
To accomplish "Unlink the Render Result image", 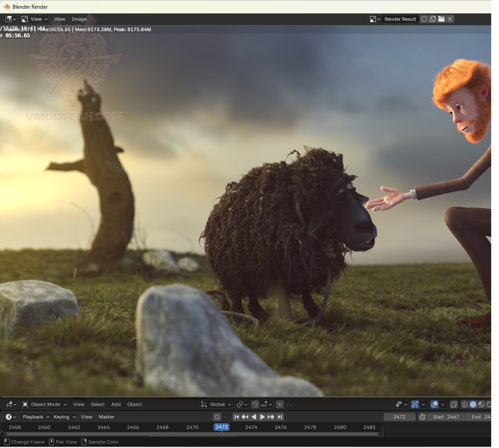I will point(450,19).
